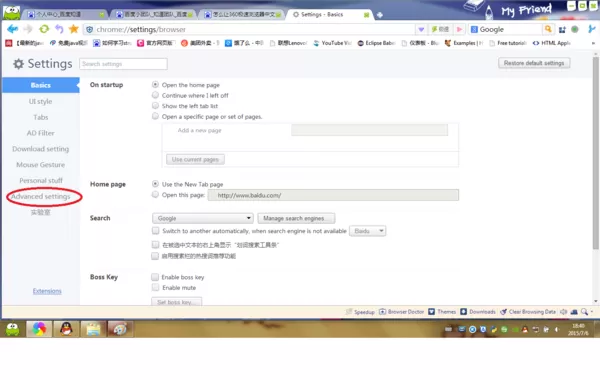Open Personal stuff settings

pyautogui.click(x=41, y=180)
